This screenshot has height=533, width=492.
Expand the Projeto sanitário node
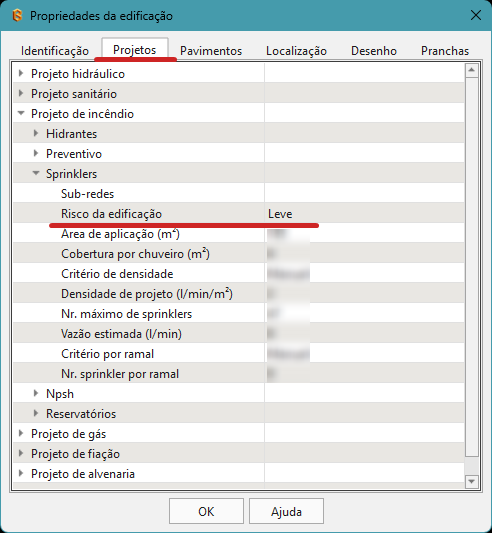pos(21,93)
